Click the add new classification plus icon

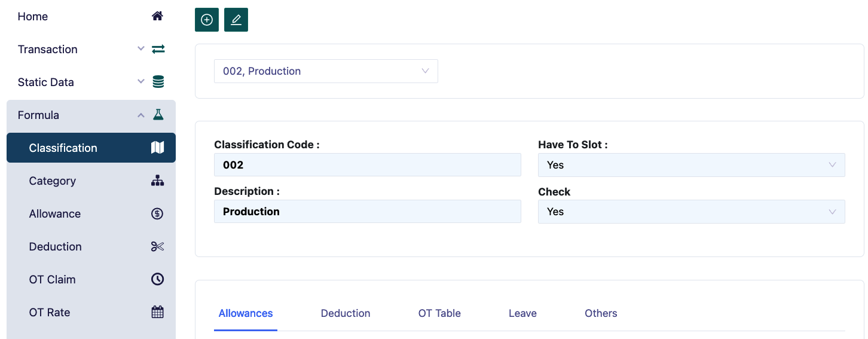click(x=207, y=20)
